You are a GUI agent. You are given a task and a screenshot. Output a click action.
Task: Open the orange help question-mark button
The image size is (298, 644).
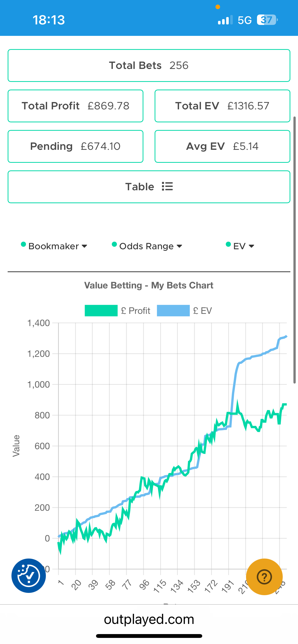(x=264, y=577)
